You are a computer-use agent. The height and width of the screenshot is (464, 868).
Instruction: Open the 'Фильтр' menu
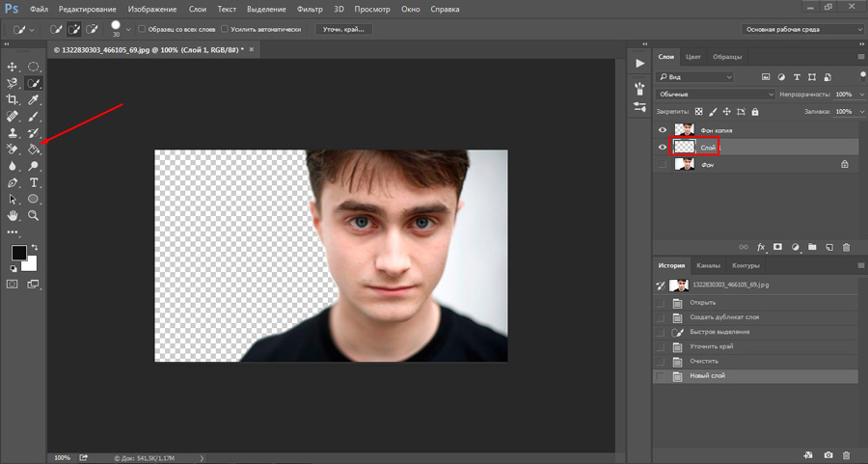click(311, 9)
